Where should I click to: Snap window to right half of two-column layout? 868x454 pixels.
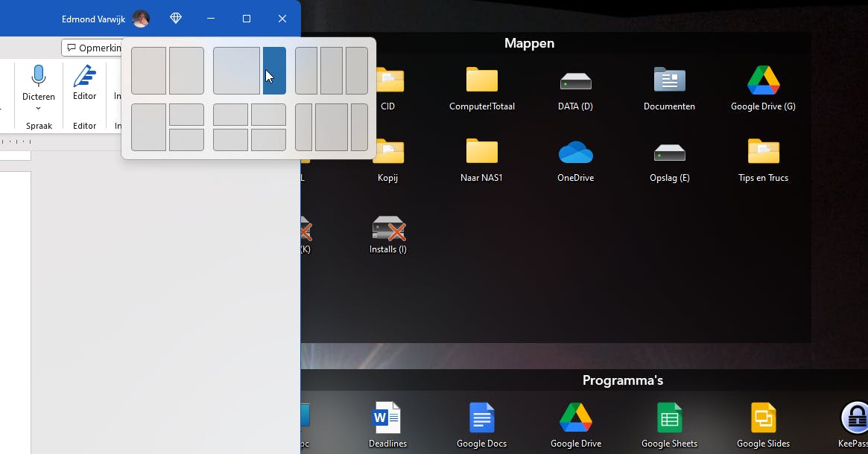186,71
